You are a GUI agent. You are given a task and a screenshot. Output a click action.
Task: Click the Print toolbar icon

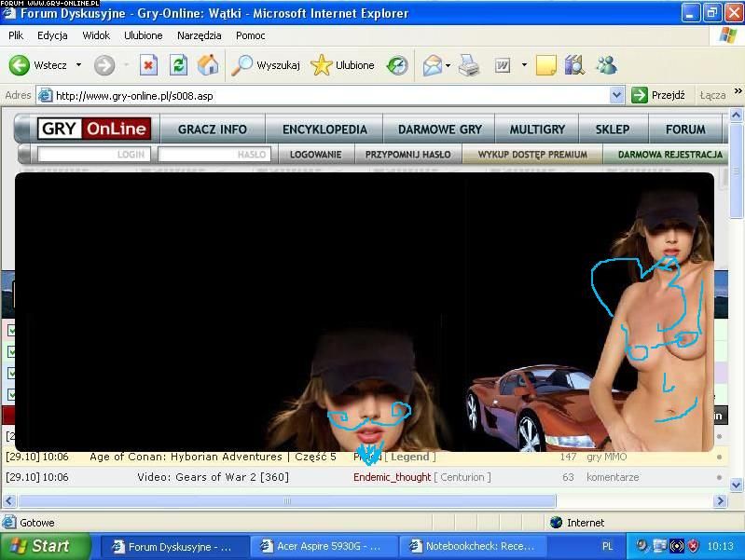click(x=468, y=65)
